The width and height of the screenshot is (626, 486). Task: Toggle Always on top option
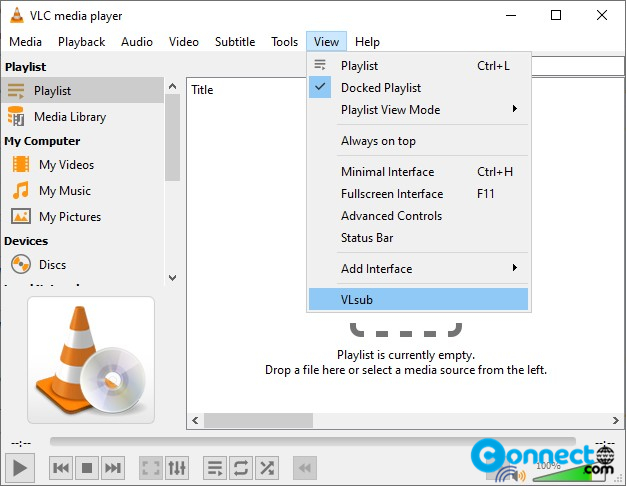(418, 141)
